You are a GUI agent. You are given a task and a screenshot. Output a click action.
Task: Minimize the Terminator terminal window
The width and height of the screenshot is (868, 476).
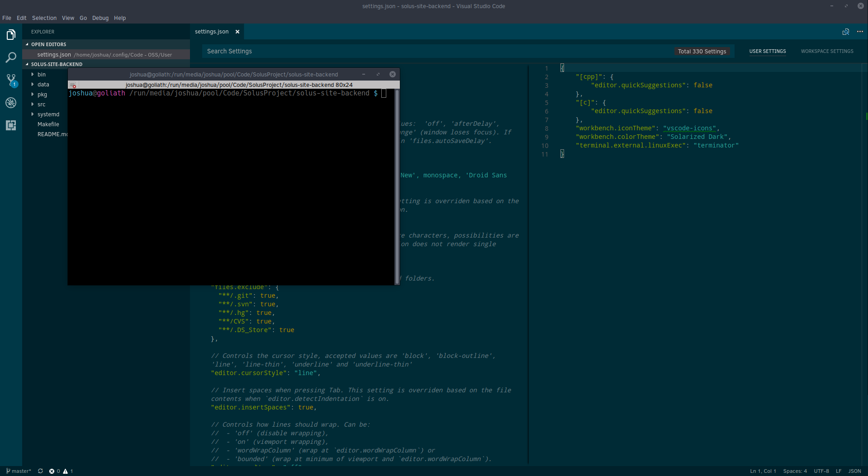click(x=364, y=74)
